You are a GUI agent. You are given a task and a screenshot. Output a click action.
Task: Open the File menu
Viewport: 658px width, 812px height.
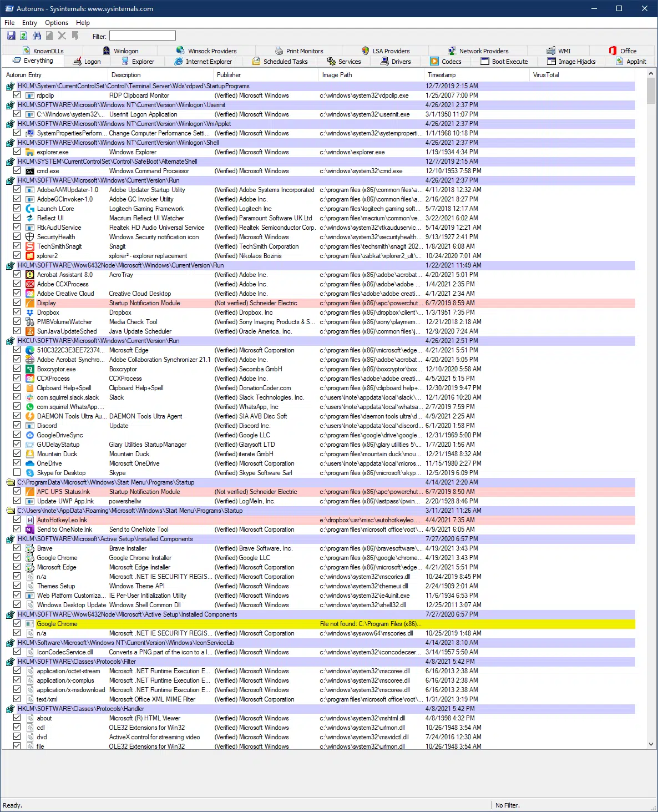point(9,23)
